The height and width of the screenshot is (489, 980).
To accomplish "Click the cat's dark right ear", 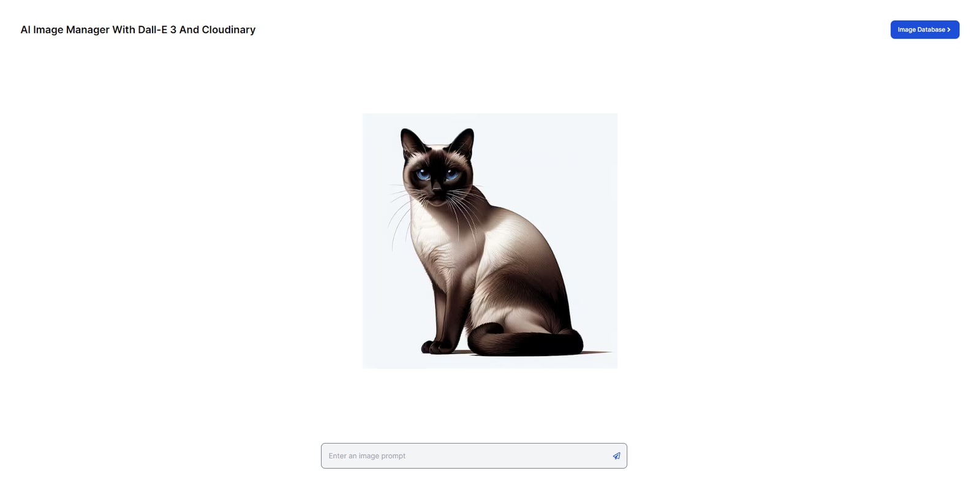I will click(x=463, y=141).
